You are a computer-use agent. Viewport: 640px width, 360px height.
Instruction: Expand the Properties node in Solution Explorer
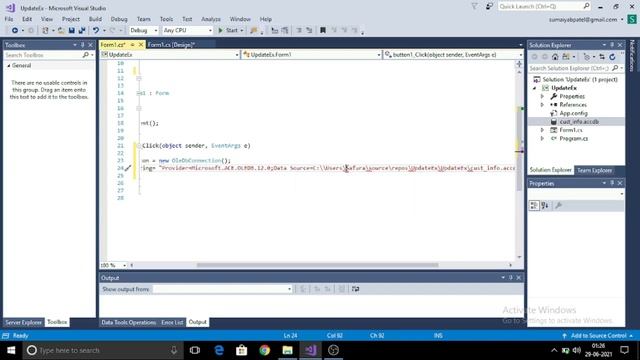coord(542,96)
